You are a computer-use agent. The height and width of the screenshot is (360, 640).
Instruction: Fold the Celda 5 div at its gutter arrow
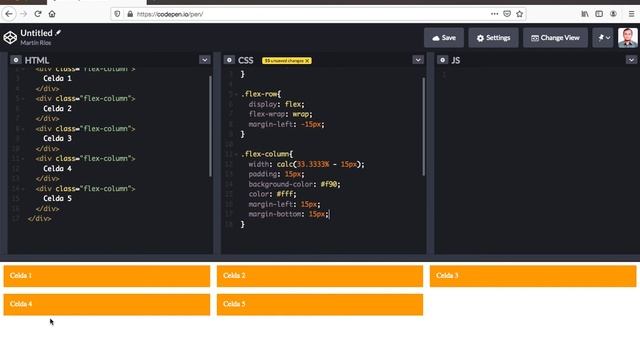[x=23, y=189]
